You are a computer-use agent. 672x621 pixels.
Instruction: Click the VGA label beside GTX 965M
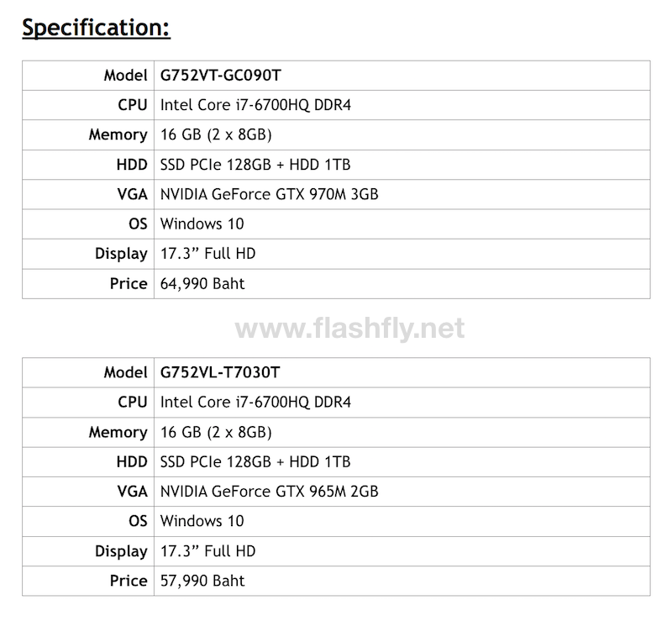coord(133,492)
